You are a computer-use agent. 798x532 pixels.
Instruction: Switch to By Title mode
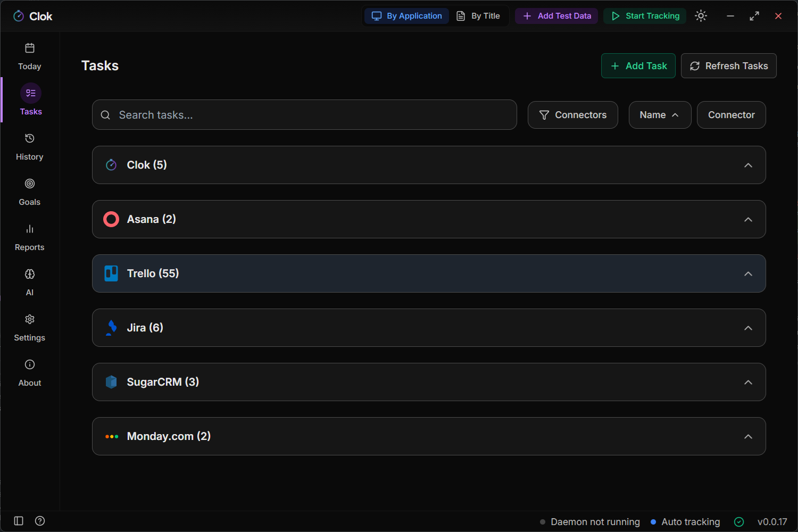pyautogui.click(x=478, y=16)
